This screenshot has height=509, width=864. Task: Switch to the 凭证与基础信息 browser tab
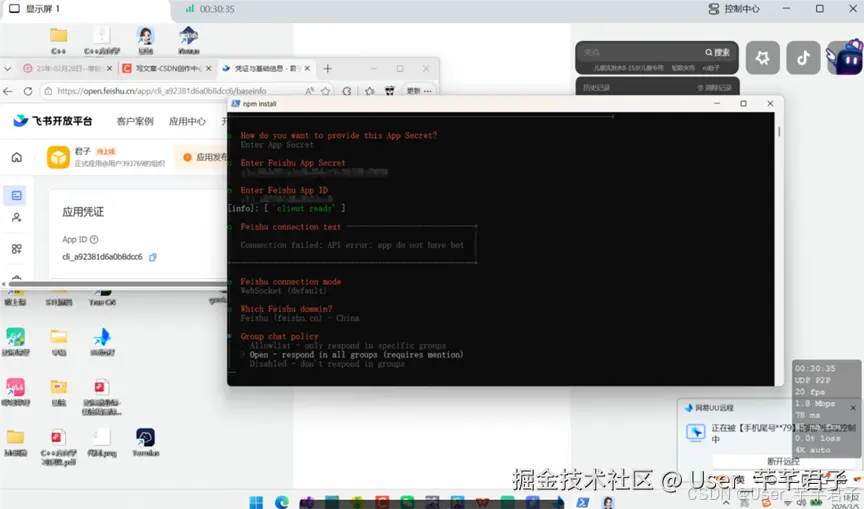click(x=266, y=68)
